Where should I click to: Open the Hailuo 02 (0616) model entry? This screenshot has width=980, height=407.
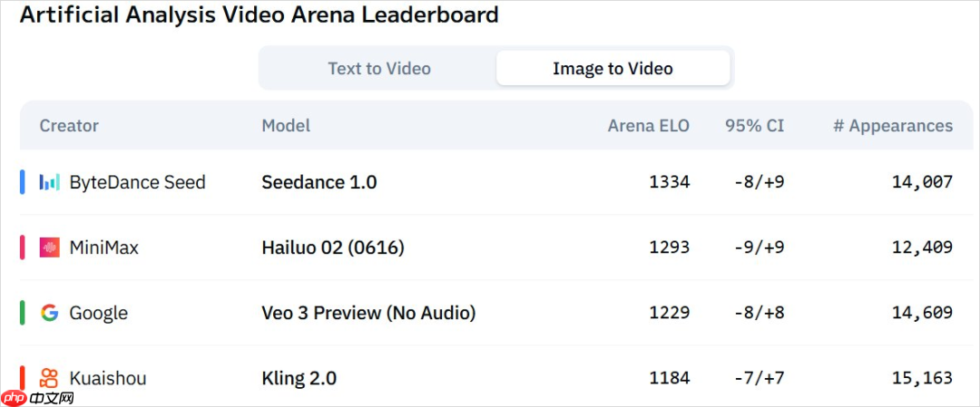(333, 247)
